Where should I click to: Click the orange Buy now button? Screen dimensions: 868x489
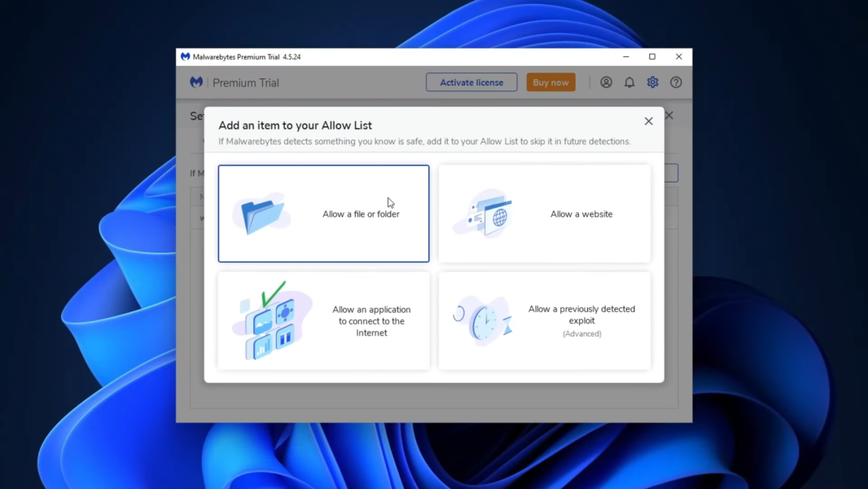coord(550,82)
